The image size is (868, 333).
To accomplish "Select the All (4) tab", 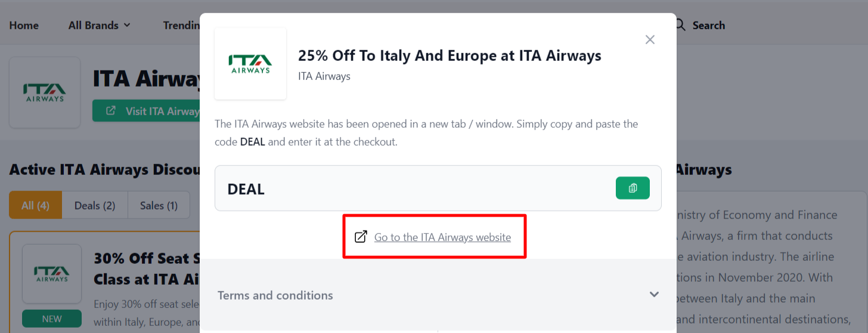I will 35,205.
